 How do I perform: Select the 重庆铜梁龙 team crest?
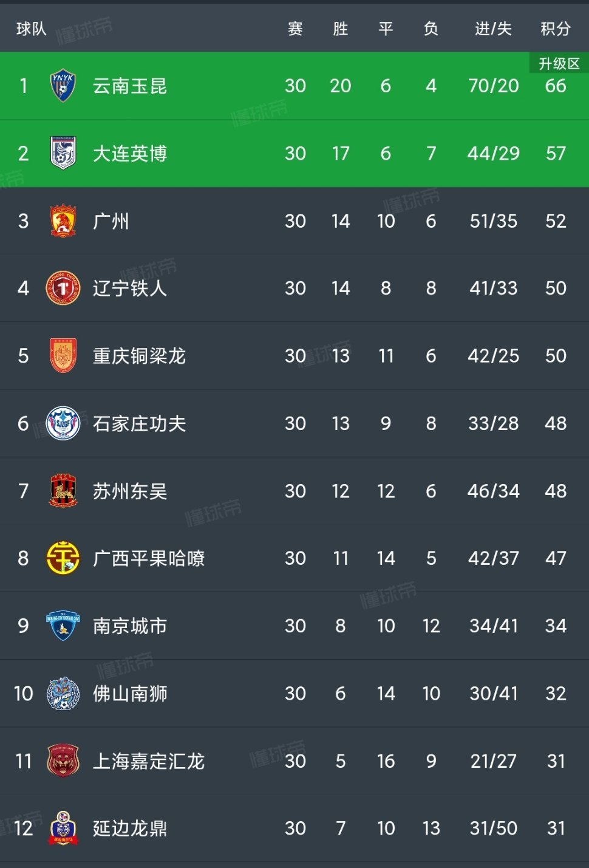[x=63, y=355]
